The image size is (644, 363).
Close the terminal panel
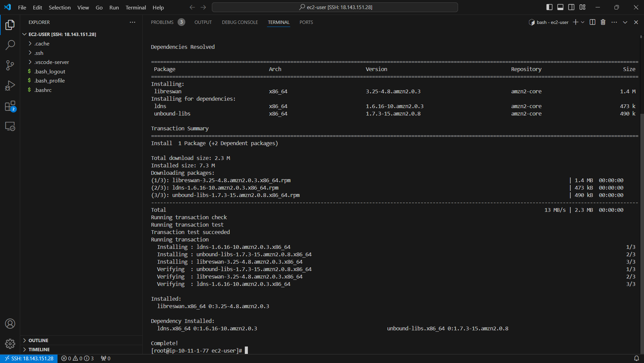tap(636, 22)
